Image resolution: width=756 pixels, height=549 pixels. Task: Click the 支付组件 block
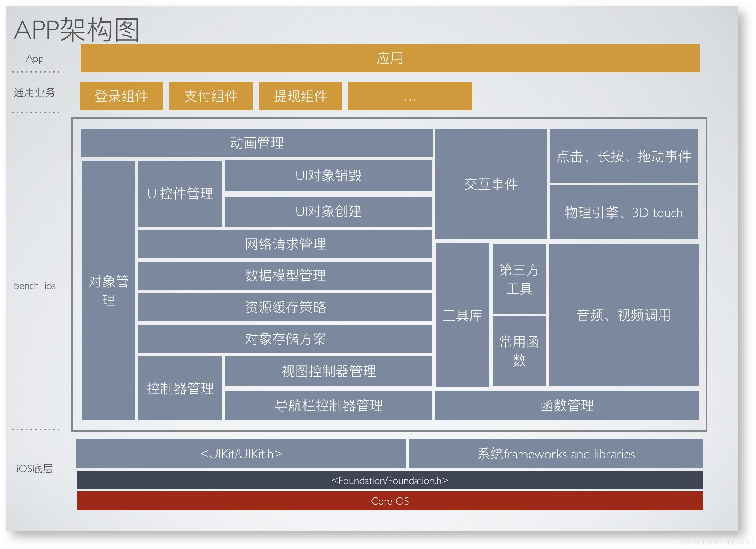click(211, 96)
